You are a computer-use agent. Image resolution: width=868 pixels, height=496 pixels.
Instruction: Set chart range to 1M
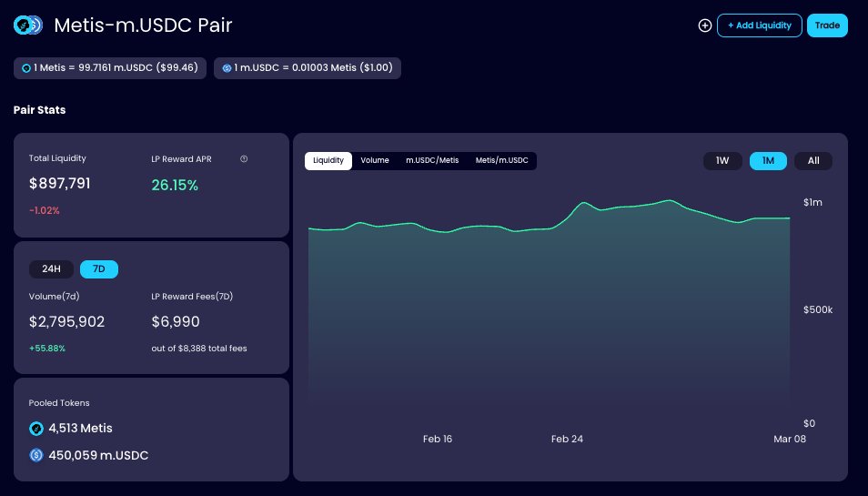pyautogui.click(x=768, y=160)
